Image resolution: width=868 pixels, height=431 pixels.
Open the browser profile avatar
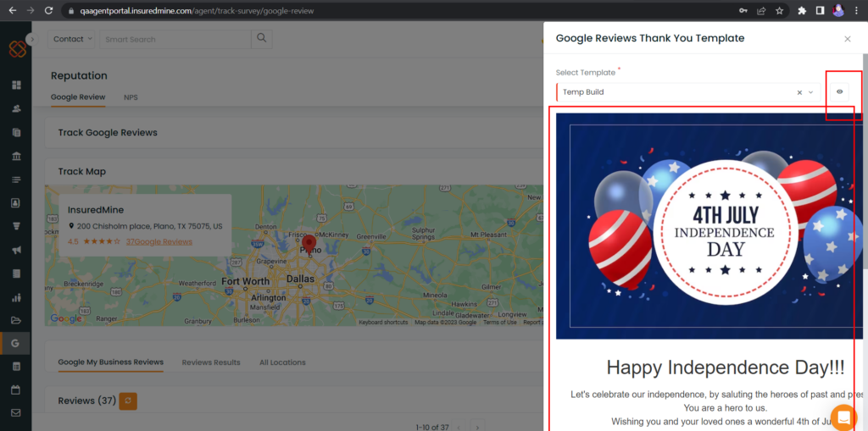(838, 10)
